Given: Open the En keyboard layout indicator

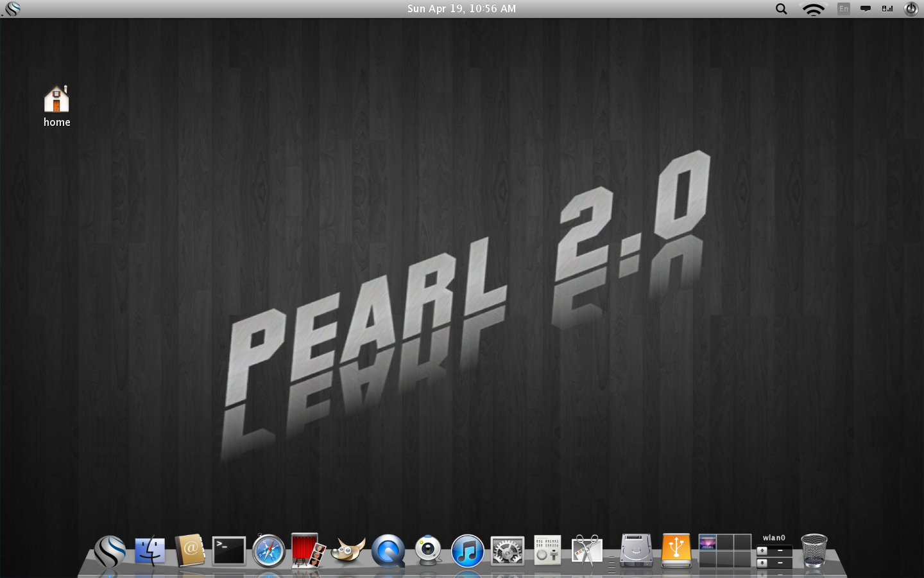Looking at the screenshot, I should 844,8.
